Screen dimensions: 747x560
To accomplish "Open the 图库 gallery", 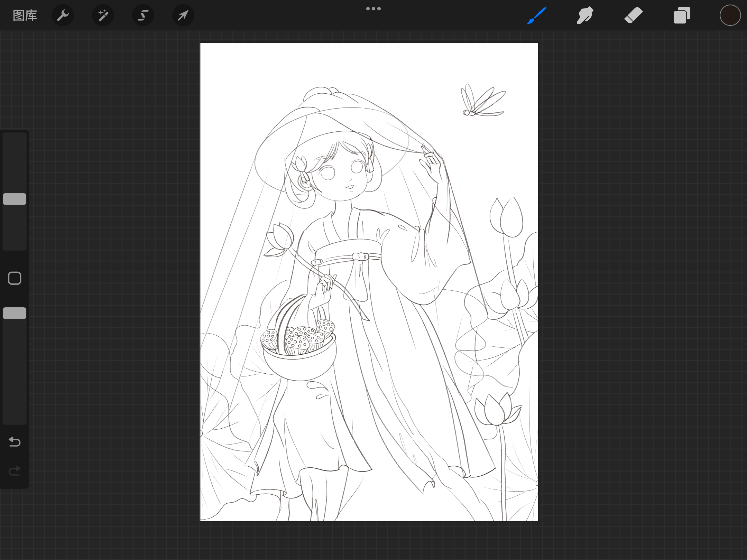I will pyautogui.click(x=25, y=16).
